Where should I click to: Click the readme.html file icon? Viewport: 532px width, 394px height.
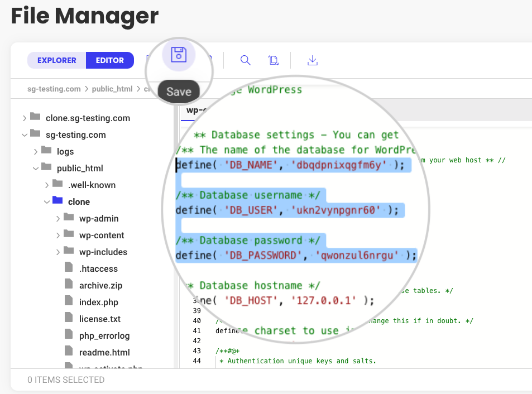tap(69, 351)
